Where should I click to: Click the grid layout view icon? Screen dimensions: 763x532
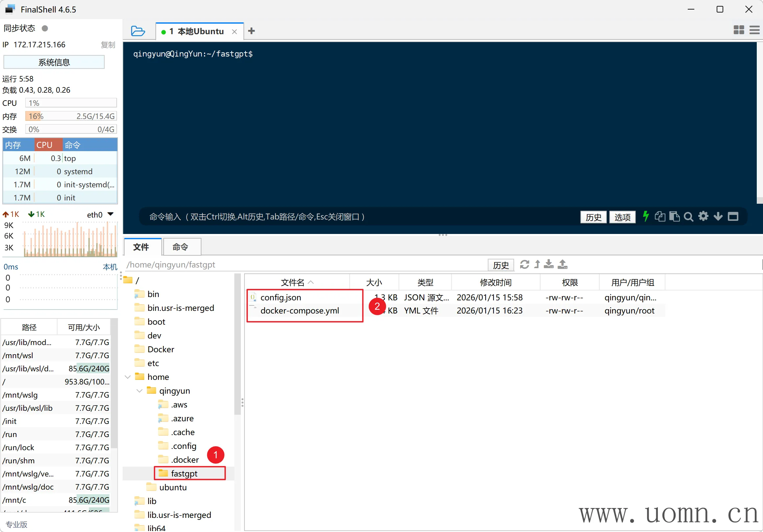(738, 30)
